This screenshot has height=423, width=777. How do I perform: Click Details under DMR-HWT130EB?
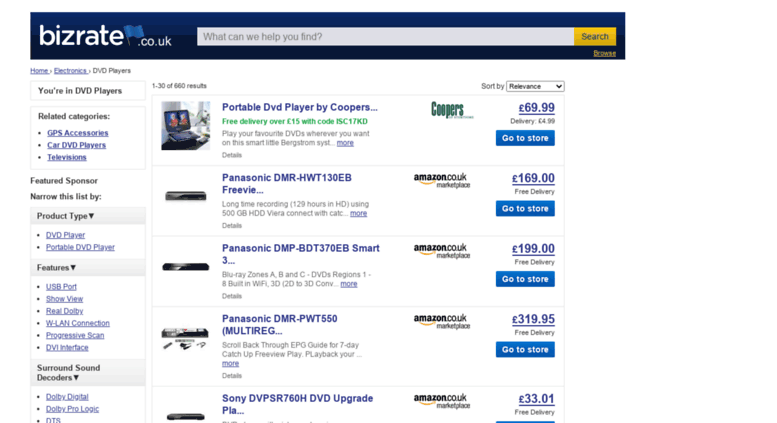232,225
